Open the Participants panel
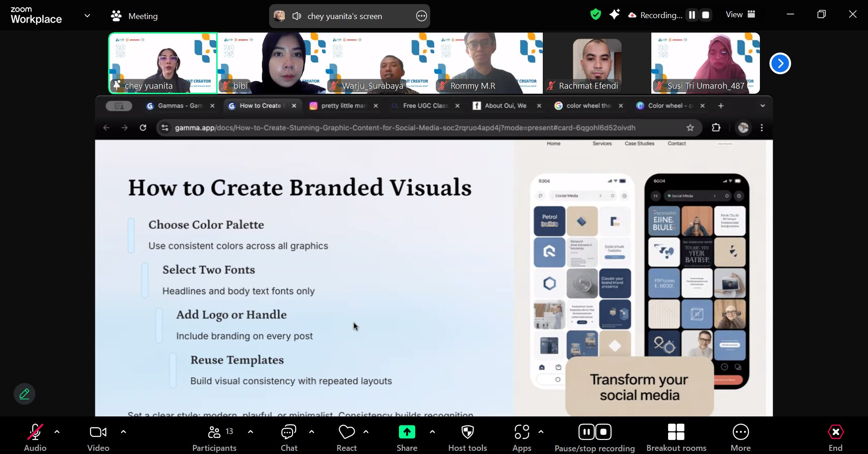This screenshot has width=868, height=454. (x=214, y=437)
